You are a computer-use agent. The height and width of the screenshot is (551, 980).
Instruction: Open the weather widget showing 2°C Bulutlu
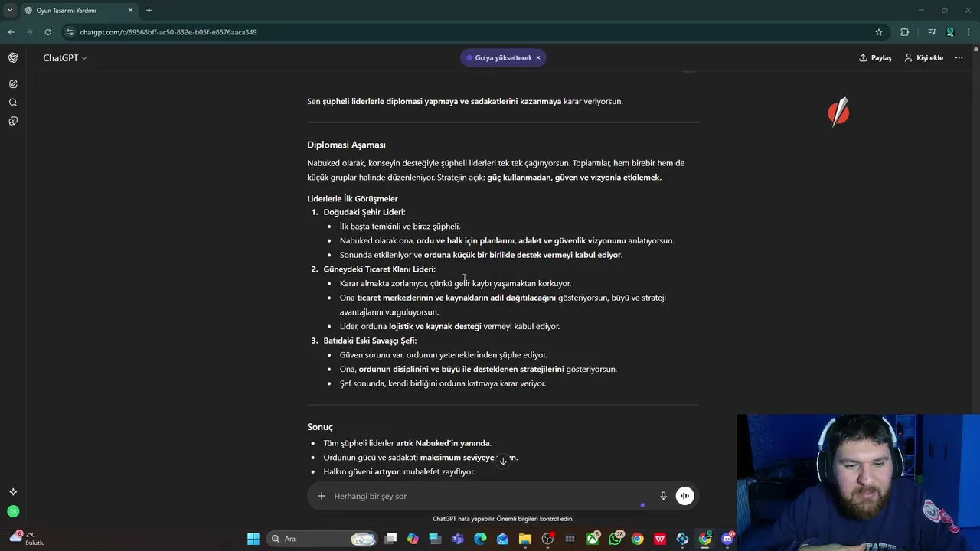tap(26, 538)
